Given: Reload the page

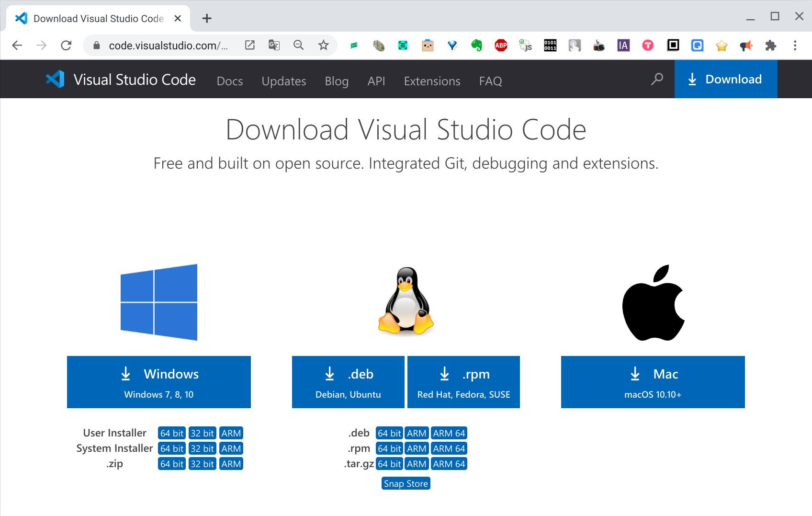Looking at the screenshot, I should pyautogui.click(x=66, y=46).
